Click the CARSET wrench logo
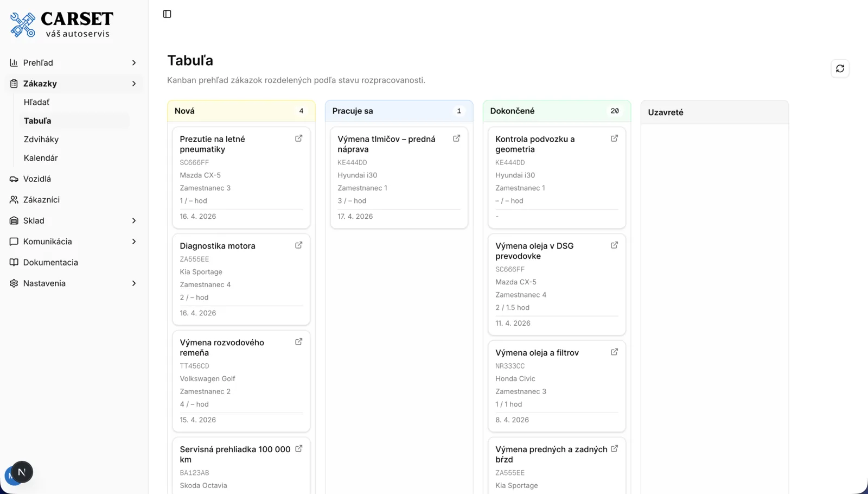868x494 pixels. pos(23,25)
